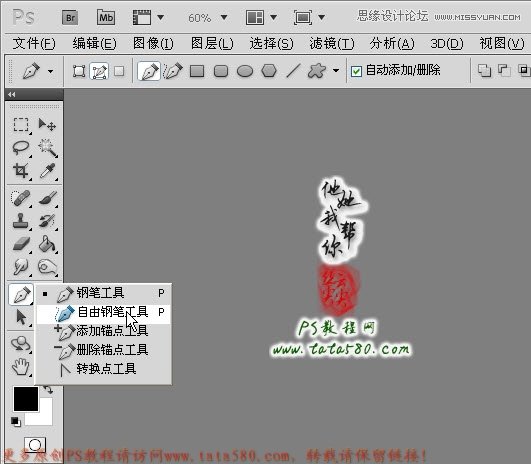The image size is (531, 464).
Task: Select the Sponge tool
Action: coord(47,267)
